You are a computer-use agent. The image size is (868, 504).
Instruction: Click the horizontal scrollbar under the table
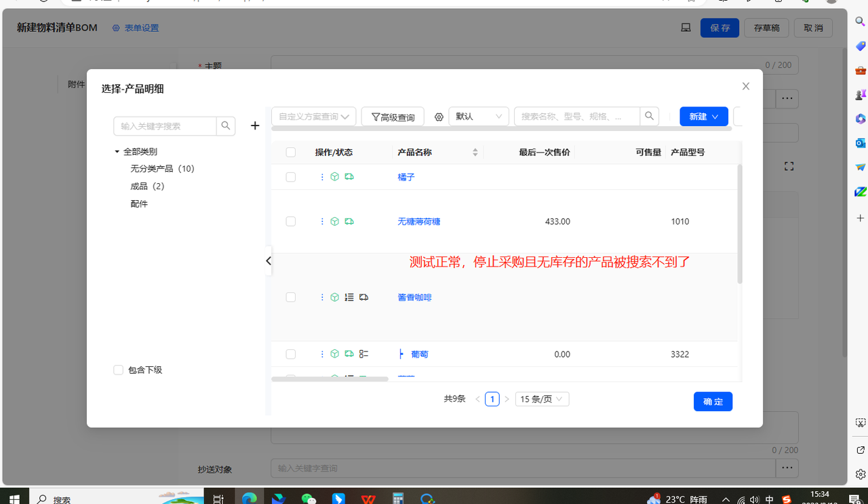point(330,379)
